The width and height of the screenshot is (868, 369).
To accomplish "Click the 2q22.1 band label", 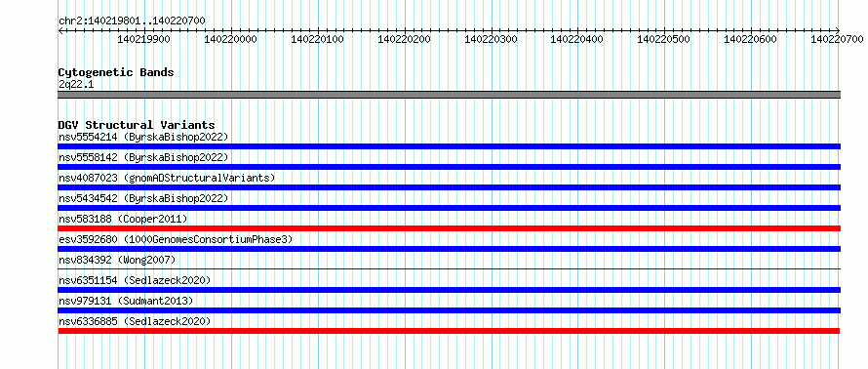I will (x=76, y=84).
